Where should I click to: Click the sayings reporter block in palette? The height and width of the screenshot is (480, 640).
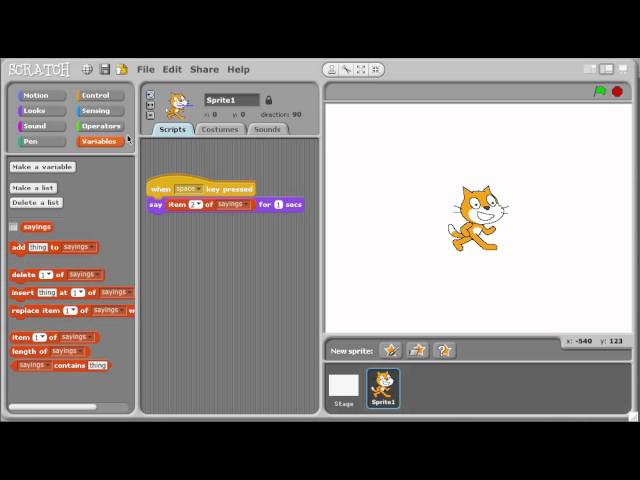[x=37, y=227]
